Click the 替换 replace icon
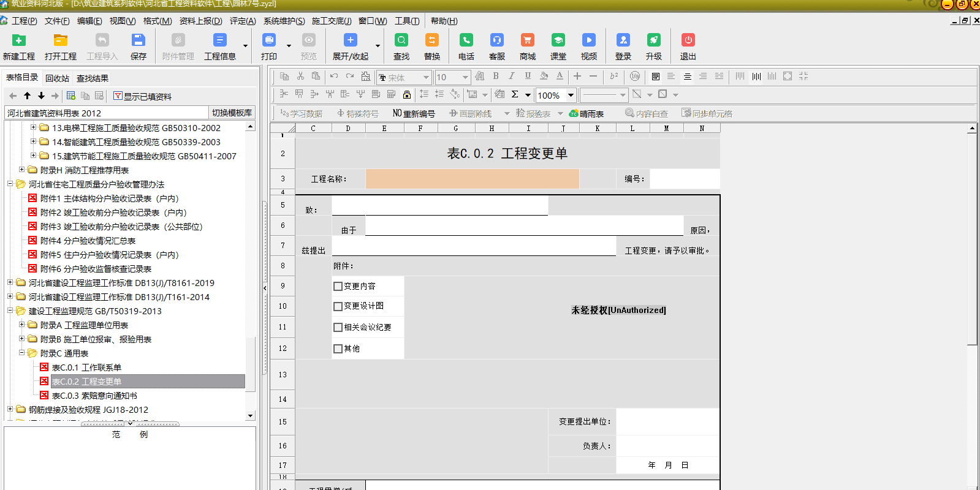 pyautogui.click(x=432, y=40)
